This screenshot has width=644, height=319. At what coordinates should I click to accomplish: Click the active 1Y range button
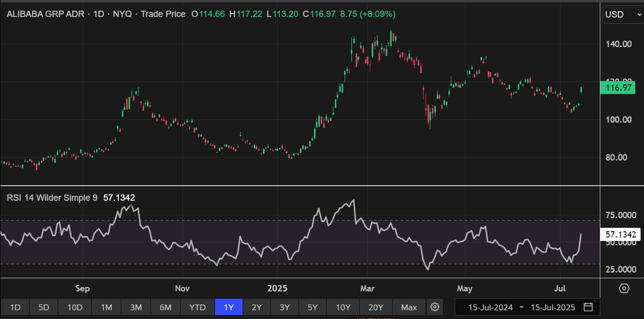229,307
